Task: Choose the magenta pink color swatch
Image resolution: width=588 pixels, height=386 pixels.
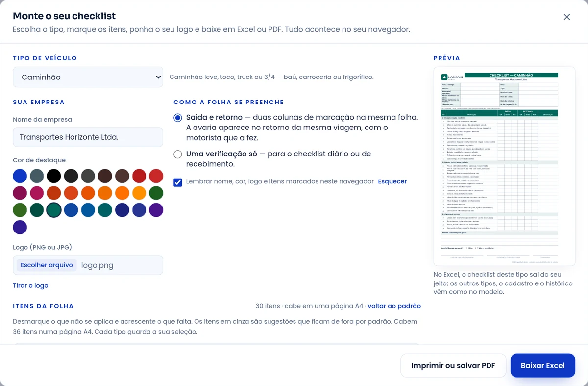Action: 37,193
